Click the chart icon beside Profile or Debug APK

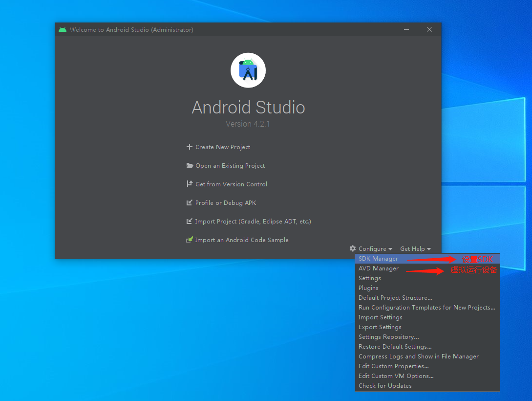click(x=189, y=202)
